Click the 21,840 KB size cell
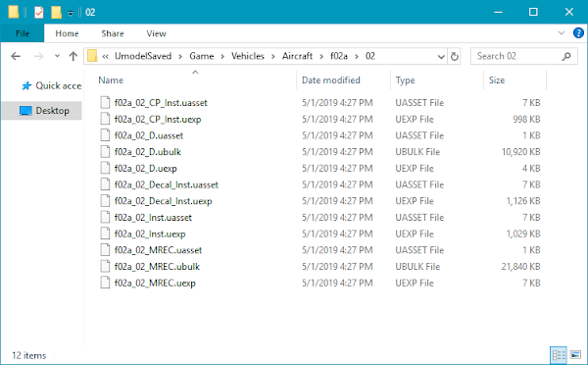 tap(521, 267)
